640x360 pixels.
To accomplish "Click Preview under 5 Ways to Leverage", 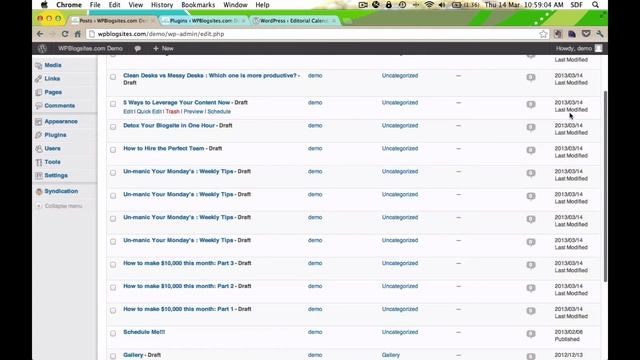I will 193,111.
